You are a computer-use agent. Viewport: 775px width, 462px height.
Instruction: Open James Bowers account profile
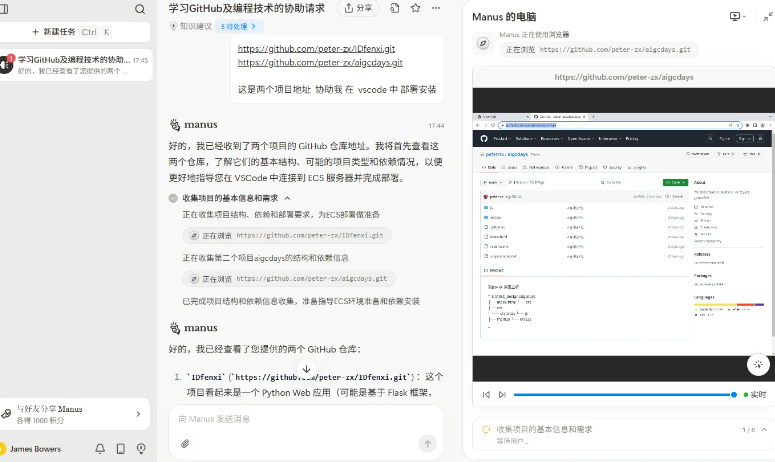point(31,449)
